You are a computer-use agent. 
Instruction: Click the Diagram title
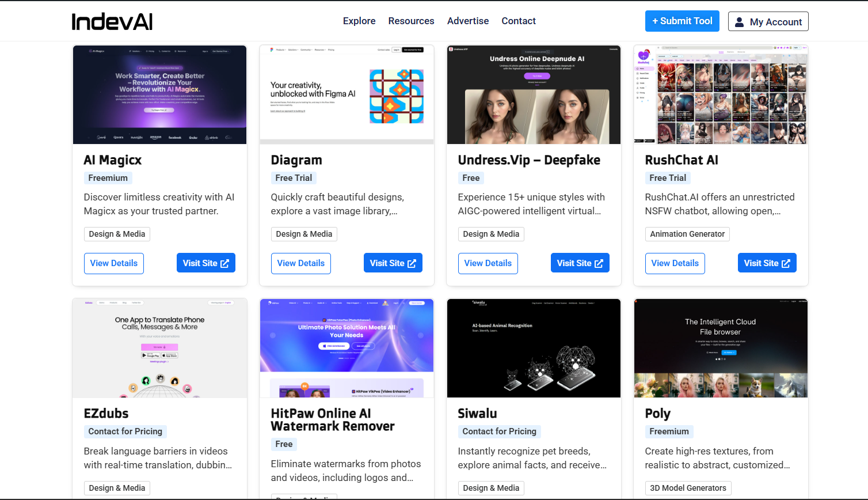coord(296,160)
